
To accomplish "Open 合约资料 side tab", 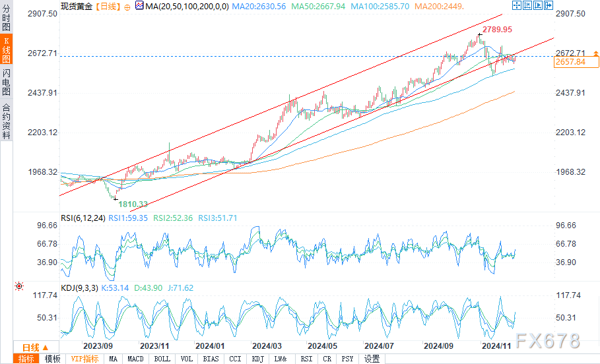I will click(7, 120).
